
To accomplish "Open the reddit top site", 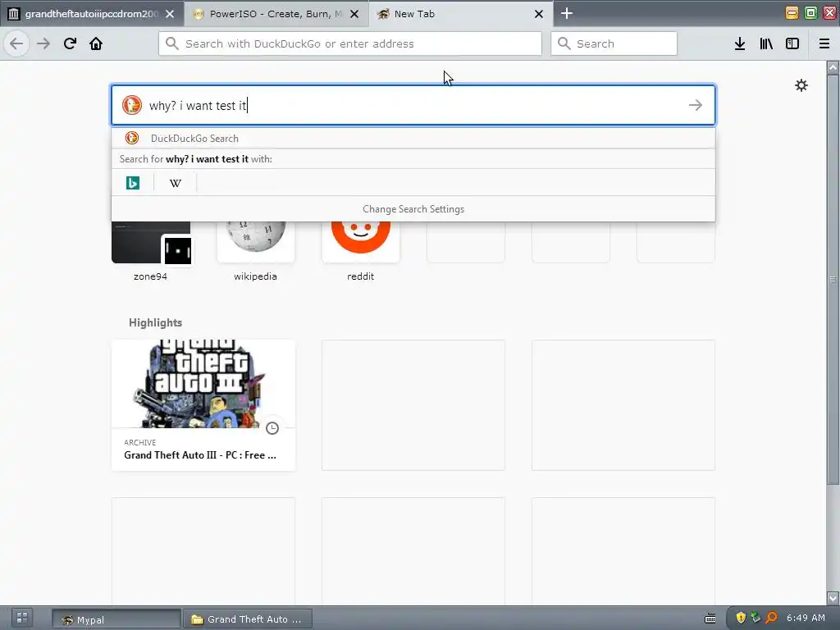I will (361, 250).
